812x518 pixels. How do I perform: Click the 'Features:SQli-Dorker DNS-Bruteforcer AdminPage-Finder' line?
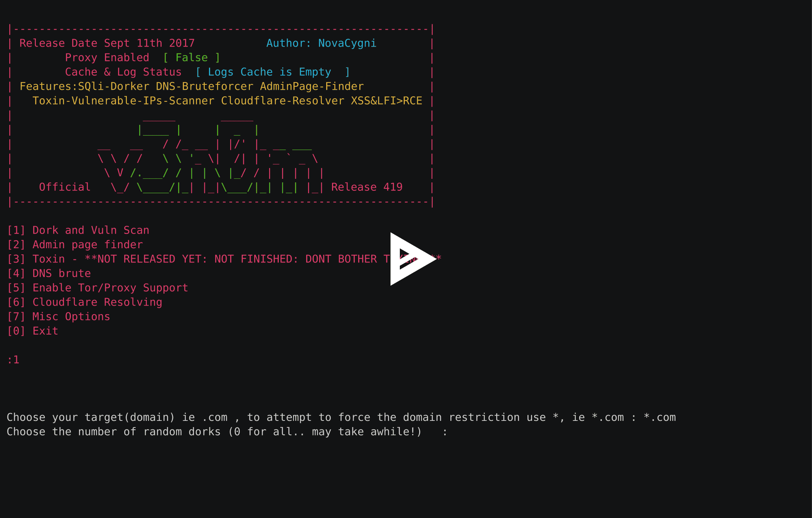pos(192,87)
